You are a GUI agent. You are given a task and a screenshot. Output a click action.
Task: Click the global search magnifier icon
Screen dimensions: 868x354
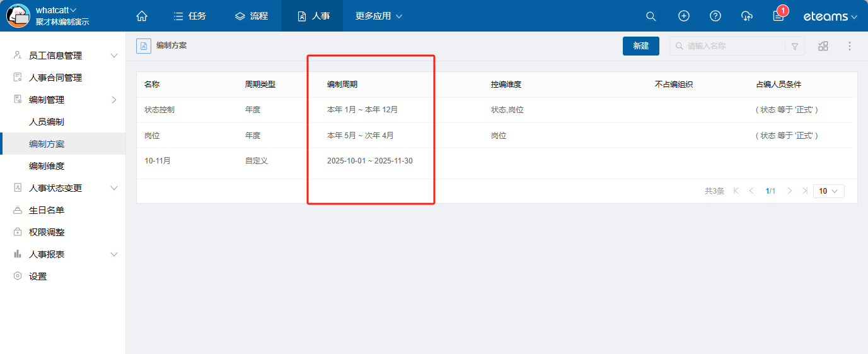[x=651, y=16]
